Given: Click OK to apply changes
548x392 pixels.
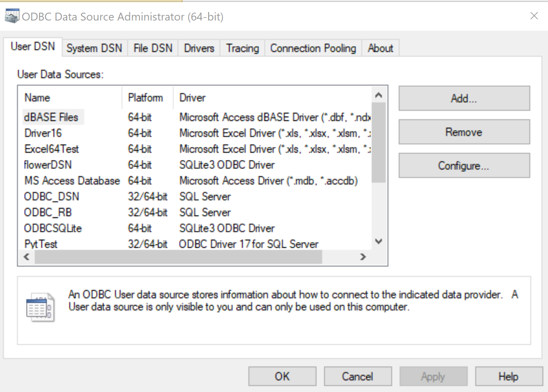Looking at the screenshot, I should [x=282, y=376].
